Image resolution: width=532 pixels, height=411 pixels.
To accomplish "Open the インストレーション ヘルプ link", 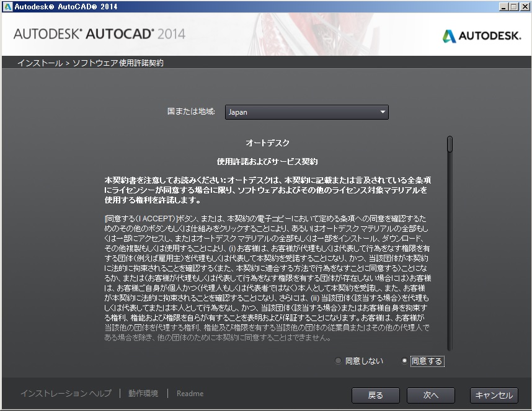I will point(66,394).
